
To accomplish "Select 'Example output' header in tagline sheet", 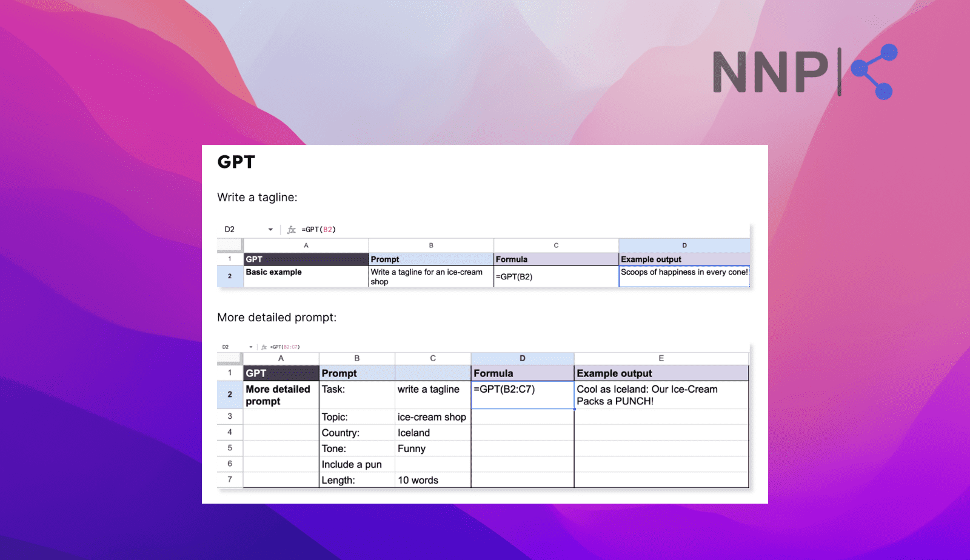I will 684,259.
